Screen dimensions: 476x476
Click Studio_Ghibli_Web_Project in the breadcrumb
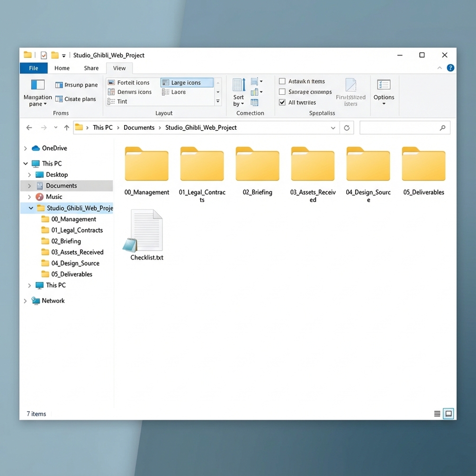[201, 128]
